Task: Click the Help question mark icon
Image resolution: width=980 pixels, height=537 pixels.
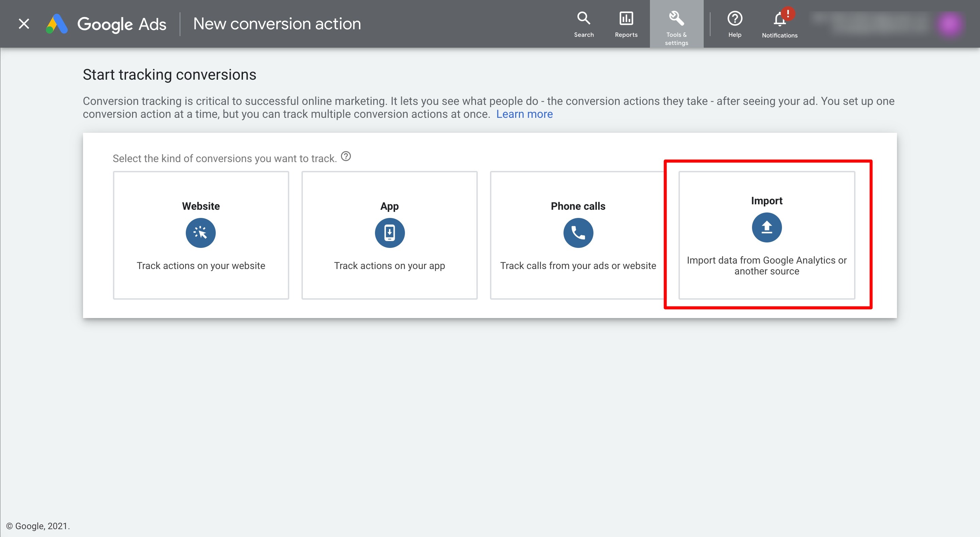Action: 735,23
